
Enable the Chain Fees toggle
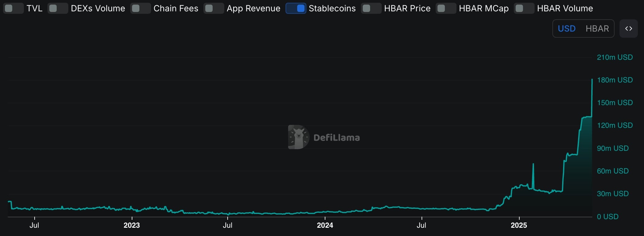pos(140,8)
